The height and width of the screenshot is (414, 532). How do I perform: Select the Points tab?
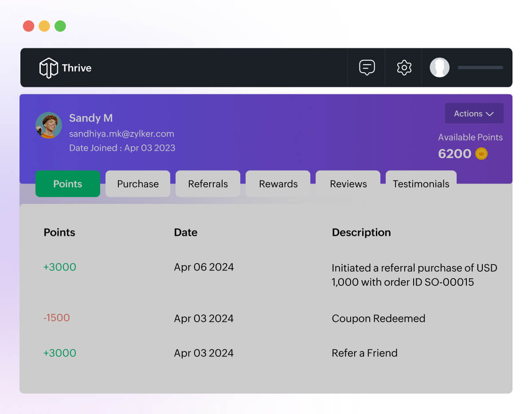(68, 184)
